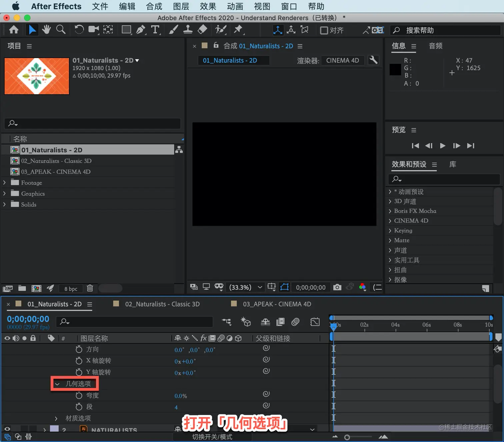Image resolution: width=504 pixels, height=442 pixels.
Task: Open the 合成 menu
Action: 154,6
